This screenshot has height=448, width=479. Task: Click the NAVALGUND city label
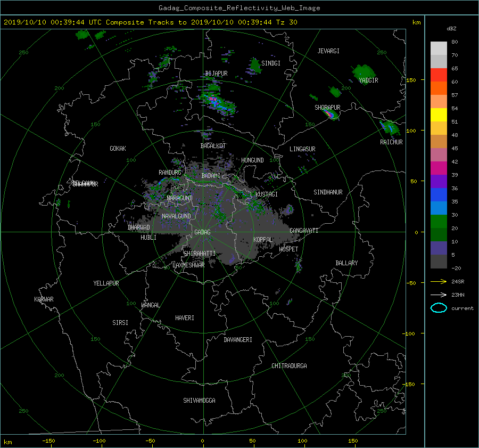pos(176,216)
